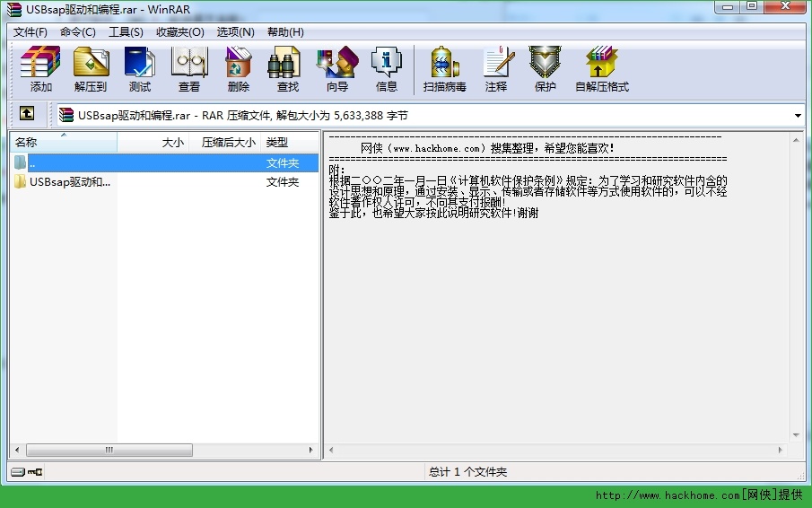Image resolution: width=812 pixels, height=508 pixels.
Task: Click the key icon in status bar
Action: (35, 472)
